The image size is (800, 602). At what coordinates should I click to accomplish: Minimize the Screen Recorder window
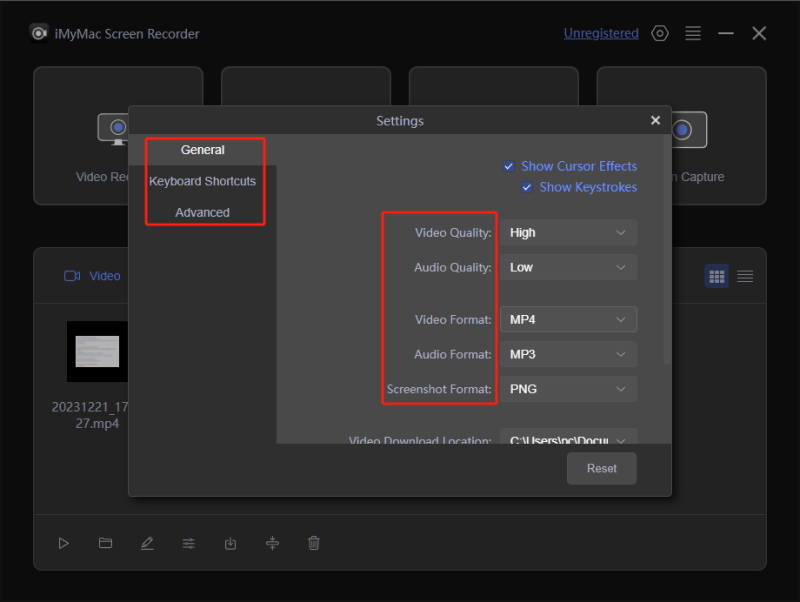click(726, 34)
